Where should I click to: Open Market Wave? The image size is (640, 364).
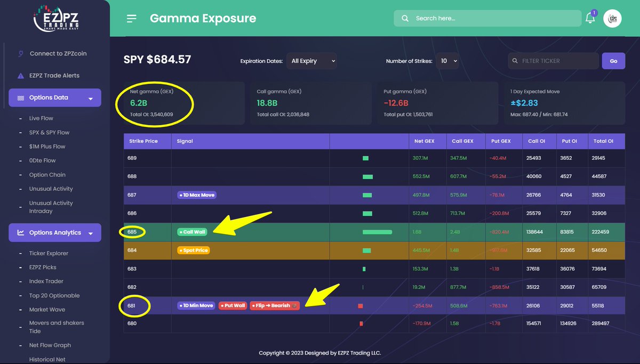click(x=47, y=310)
